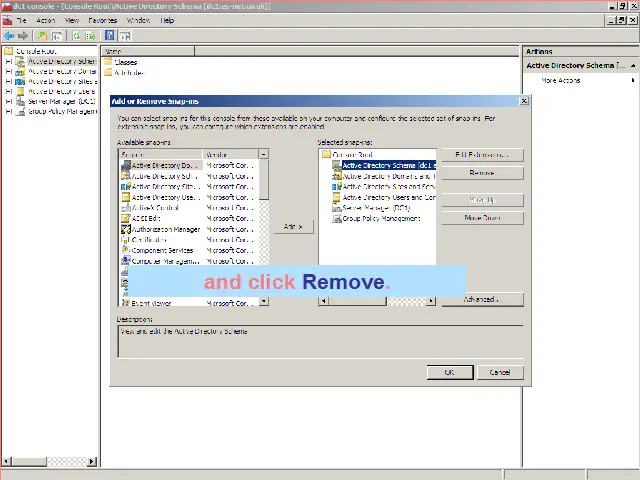This screenshot has height=480, width=640.
Task: Click the Up one level toolbar icon
Action: [42, 36]
